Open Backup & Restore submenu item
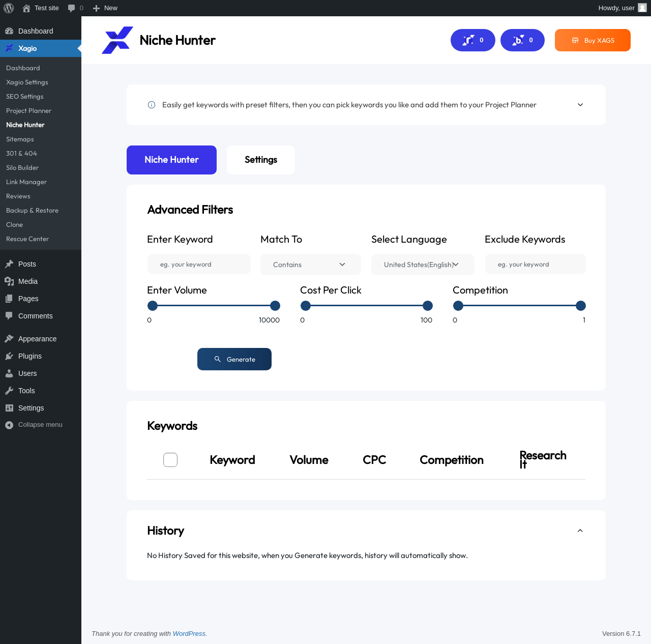The width and height of the screenshot is (651, 644). click(x=32, y=211)
